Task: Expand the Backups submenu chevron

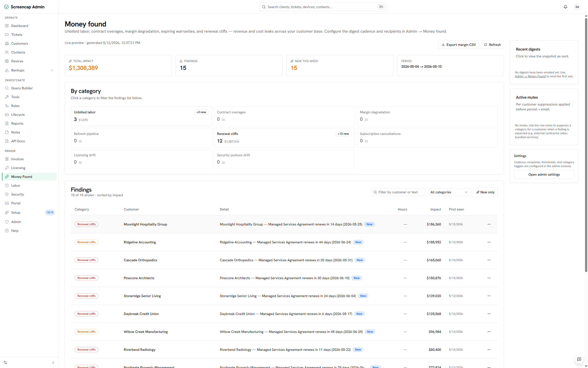Action: pyautogui.click(x=52, y=70)
